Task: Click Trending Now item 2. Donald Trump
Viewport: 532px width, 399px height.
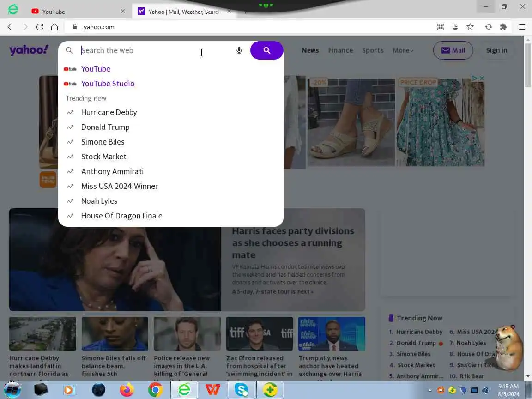Action: click(416, 343)
